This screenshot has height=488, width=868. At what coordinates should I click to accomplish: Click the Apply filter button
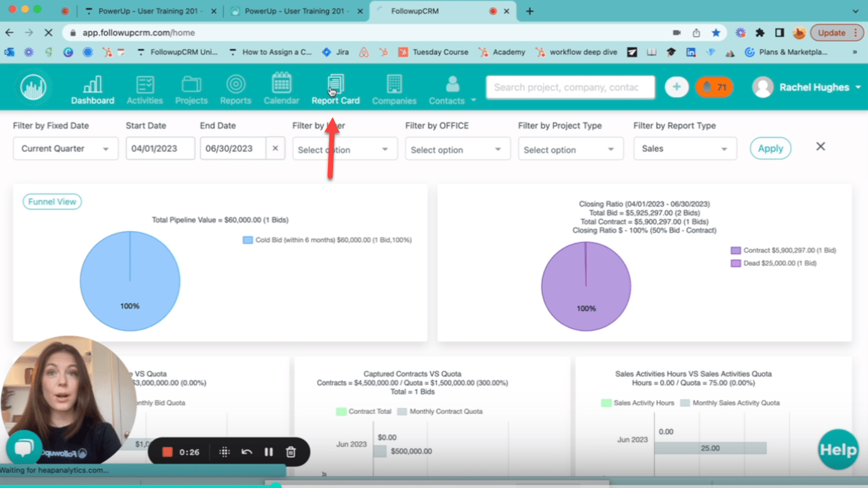tap(770, 149)
